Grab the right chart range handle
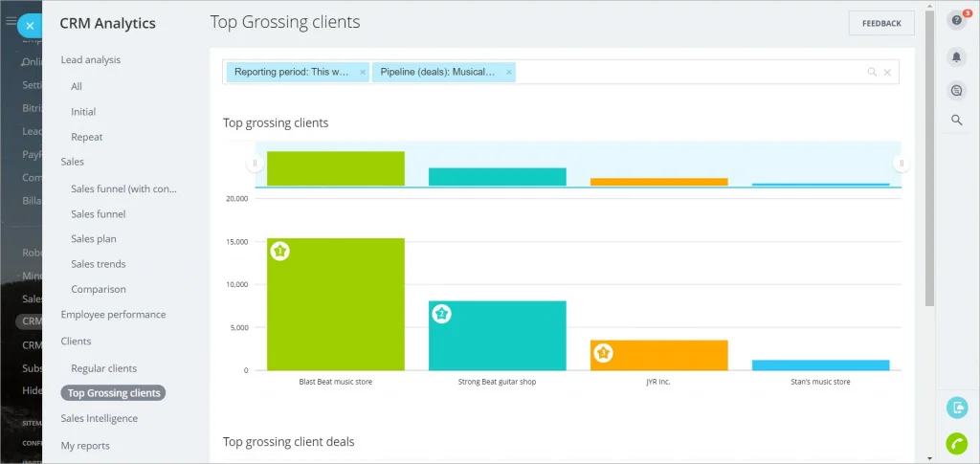Image resolution: width=980 pixels, height=464 pixels. [901, 164]
